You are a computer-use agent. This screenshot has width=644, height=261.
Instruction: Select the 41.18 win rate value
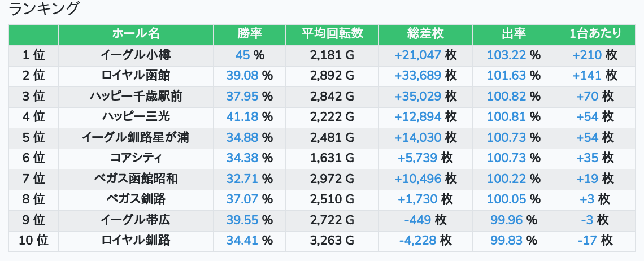(x=242, y=117)
